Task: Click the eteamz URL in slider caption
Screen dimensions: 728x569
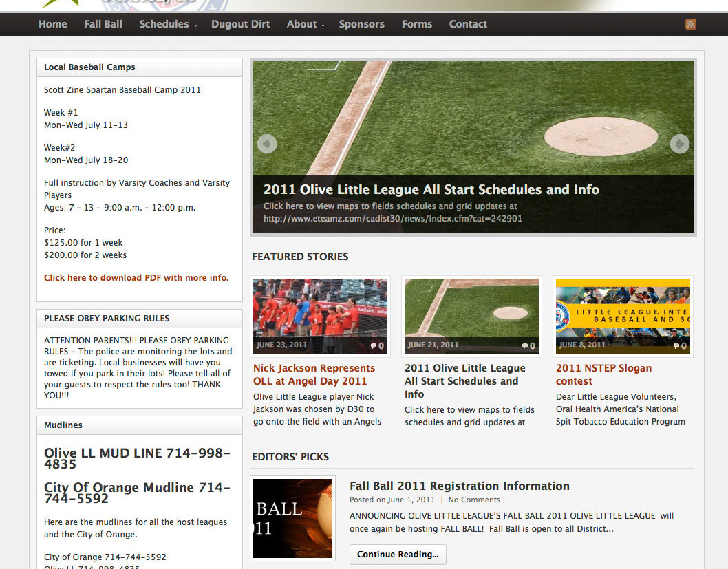Action: [393, 219]
